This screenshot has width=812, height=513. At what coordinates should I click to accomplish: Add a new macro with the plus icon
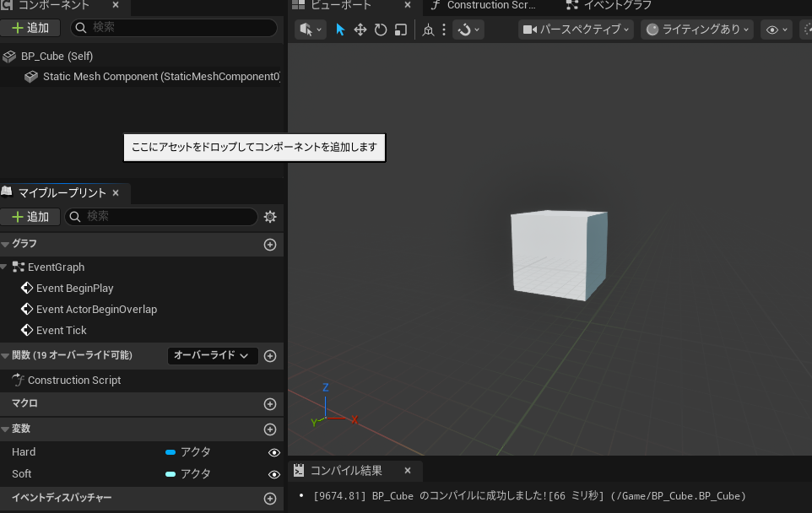pos(270,404)
